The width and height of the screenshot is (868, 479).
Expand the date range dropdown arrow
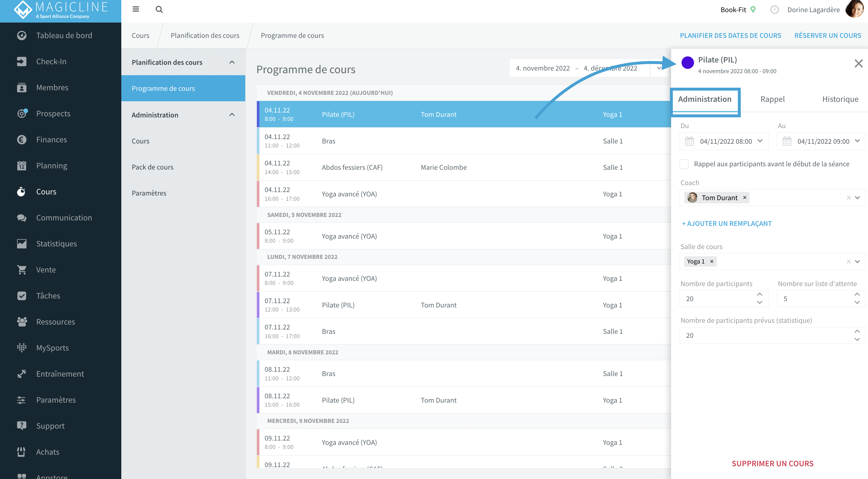point(659,68)
